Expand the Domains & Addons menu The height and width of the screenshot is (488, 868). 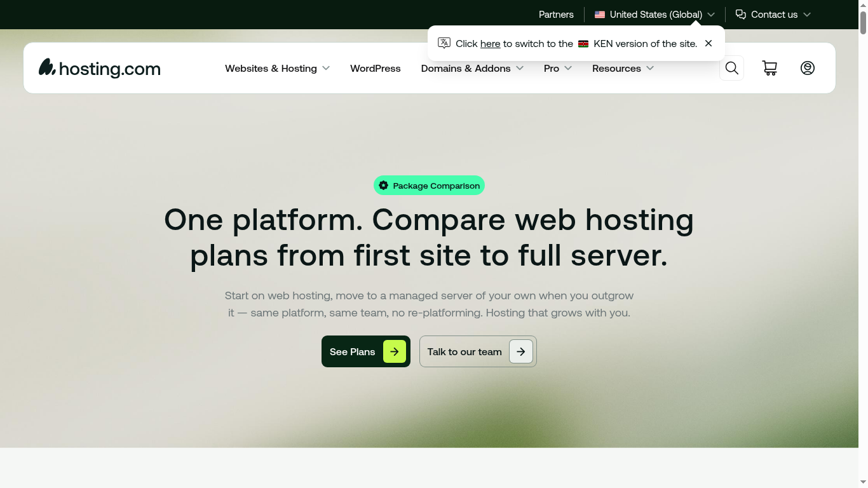coord(472,68)
